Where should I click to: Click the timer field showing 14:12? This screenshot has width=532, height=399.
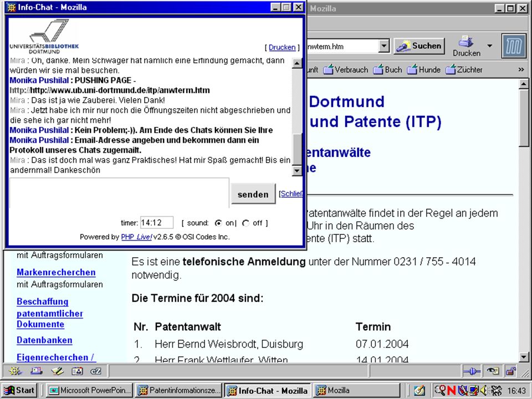(157, 223)
